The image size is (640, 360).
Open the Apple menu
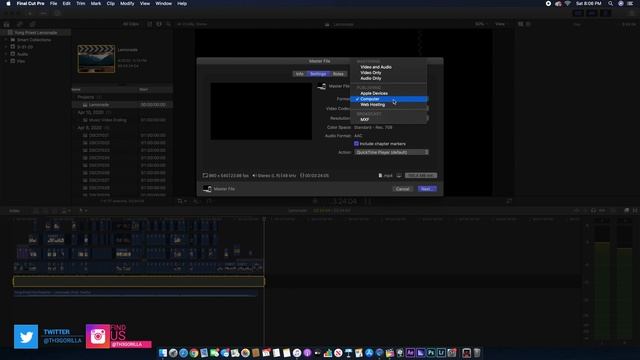tap(8, 3)
